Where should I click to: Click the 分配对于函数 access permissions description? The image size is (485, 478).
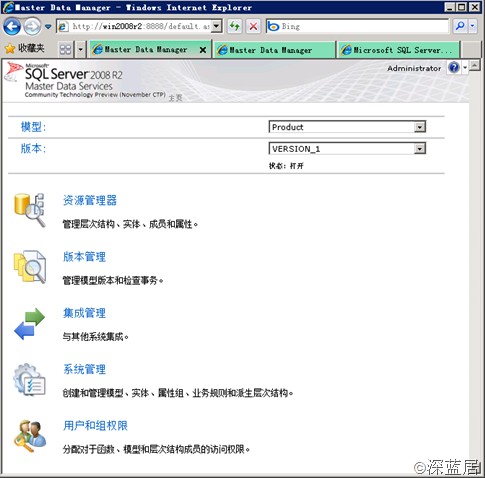pyautogui.click(x=156, y=449)
